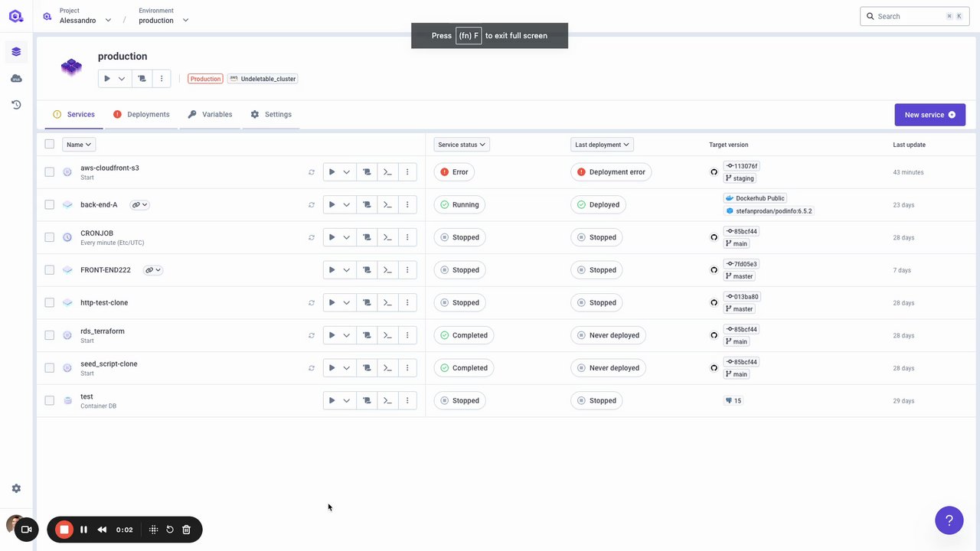Viewport: 980px width, 551px height.
Task: Open the clusters cloud sidebar icon
Action: click(x=16, y=78)
